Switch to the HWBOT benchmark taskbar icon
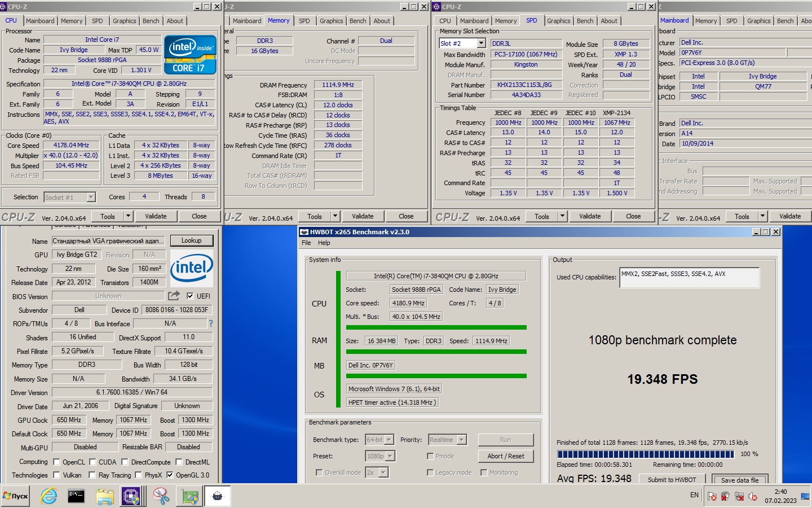Screen dimensions: 812x508 [217, 496]
